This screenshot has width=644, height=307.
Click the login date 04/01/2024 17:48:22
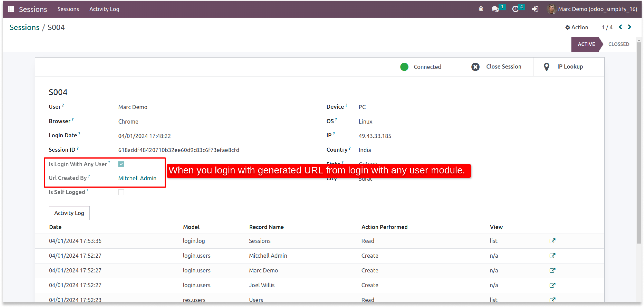pos(144,136)
